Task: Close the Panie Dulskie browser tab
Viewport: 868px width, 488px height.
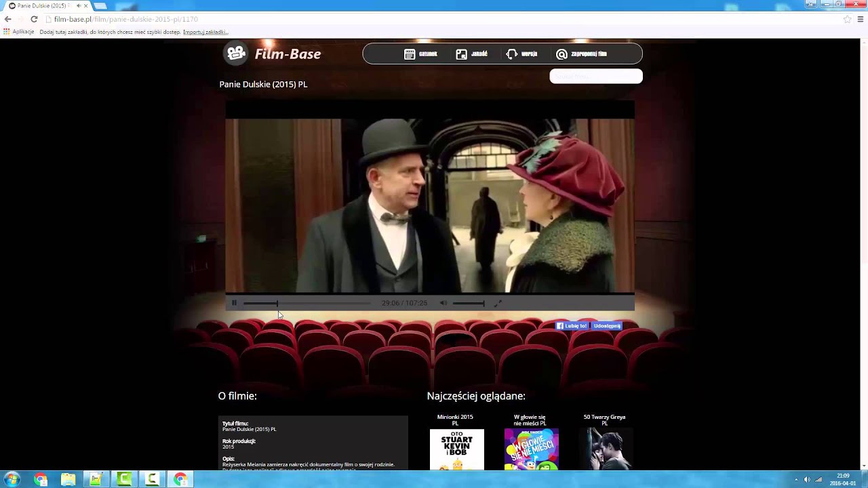Action: pyautogui.click(x=86, y=5)
